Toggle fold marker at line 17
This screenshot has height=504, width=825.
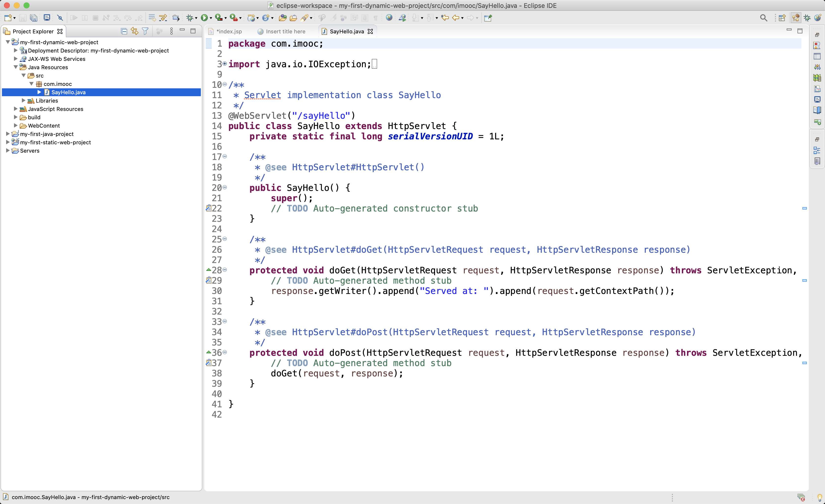click(225, 156)
